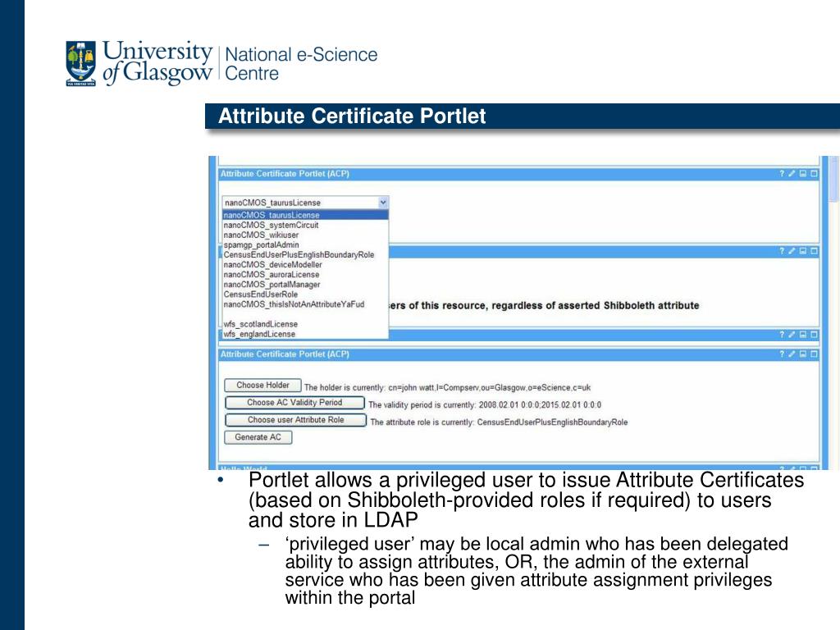Choose nanoCMOS_systemCircuit from the list
The width and height of the screenshot is (840, 630).
coord(305,225)
